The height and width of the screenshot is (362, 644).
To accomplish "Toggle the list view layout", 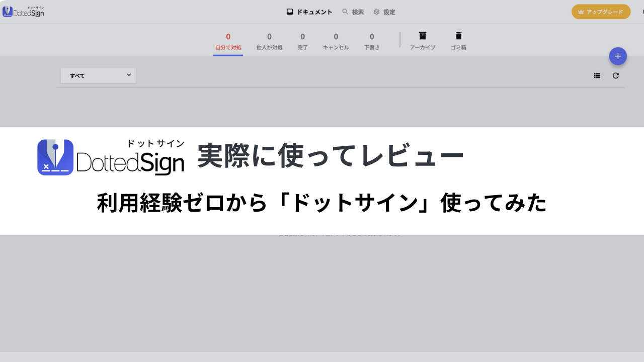I will 597,75.
